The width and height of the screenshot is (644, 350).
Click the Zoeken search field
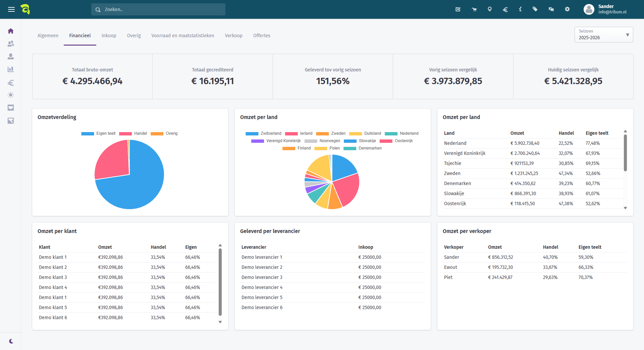point(158,9)
